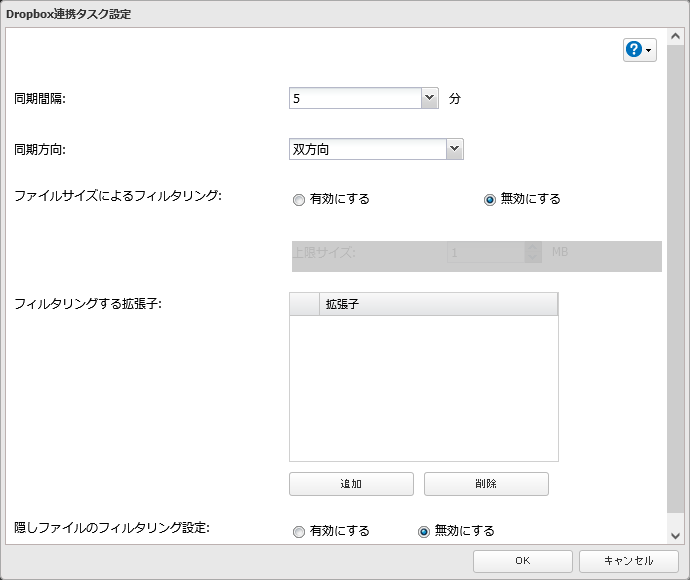Click the 追加 button

point(351,484)
